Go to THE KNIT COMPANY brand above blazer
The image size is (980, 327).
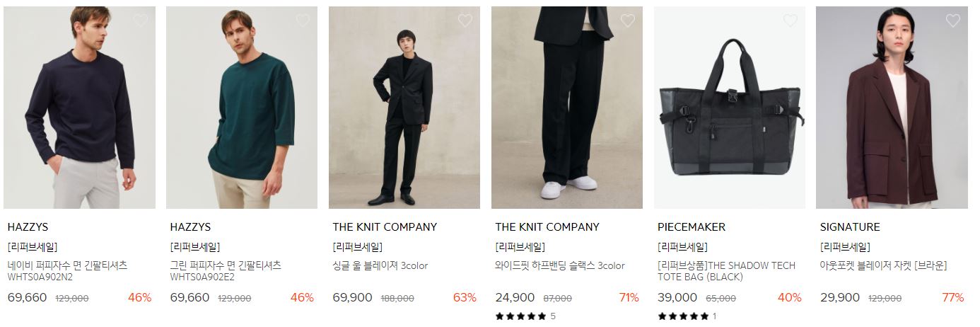tap(385, 227)
